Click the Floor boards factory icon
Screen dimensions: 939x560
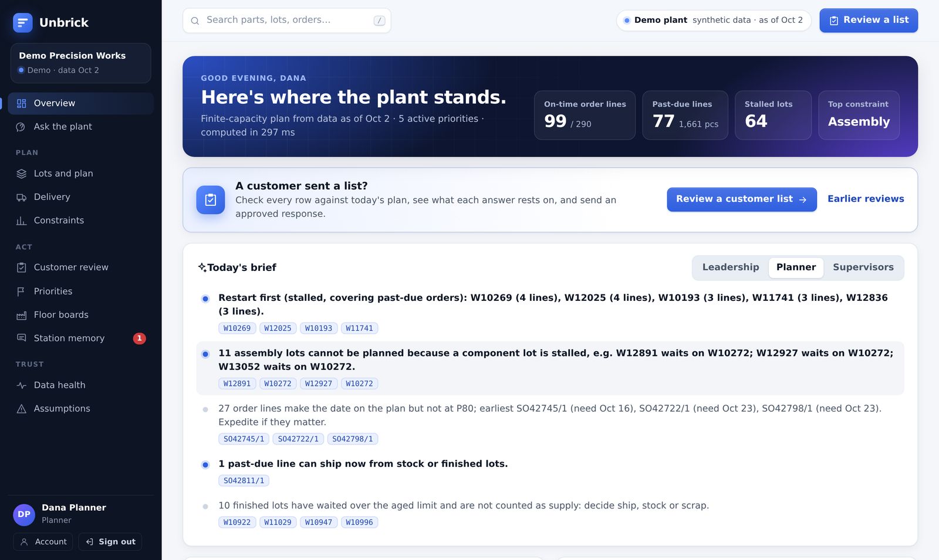(x=21, y=315)
